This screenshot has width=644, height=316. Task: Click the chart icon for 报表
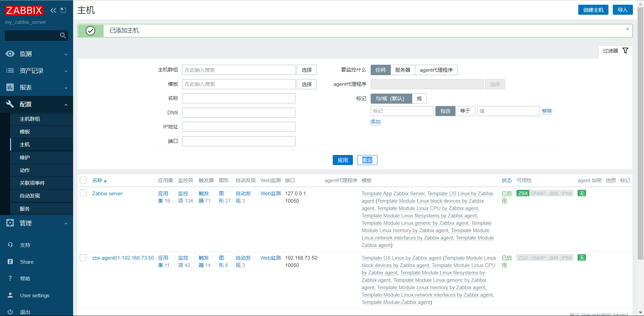[x=10, y=87]
